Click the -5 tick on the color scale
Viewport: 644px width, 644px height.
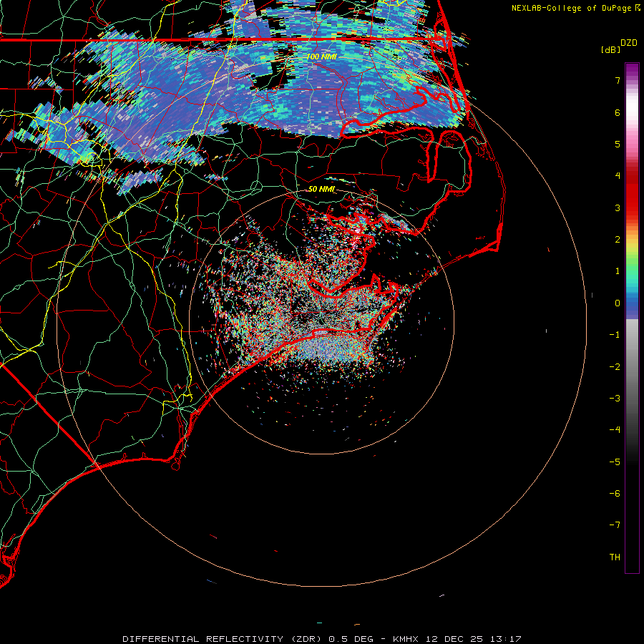[615, 462]
